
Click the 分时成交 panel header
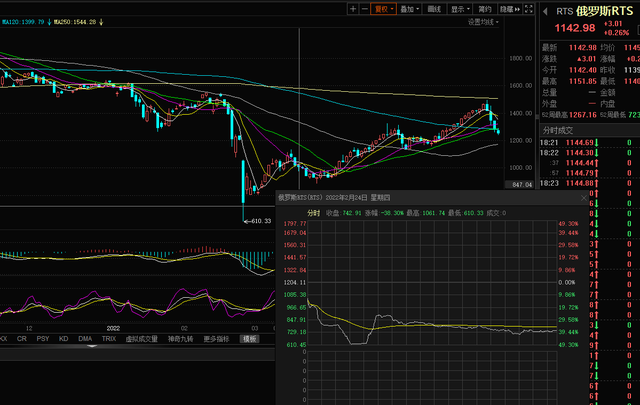pyautogui.click(x=558, y=130)
